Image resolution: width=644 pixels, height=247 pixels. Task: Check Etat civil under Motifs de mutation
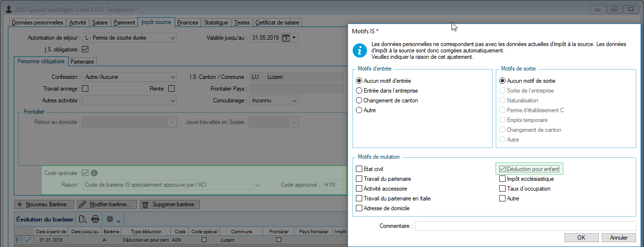point(359,169)
